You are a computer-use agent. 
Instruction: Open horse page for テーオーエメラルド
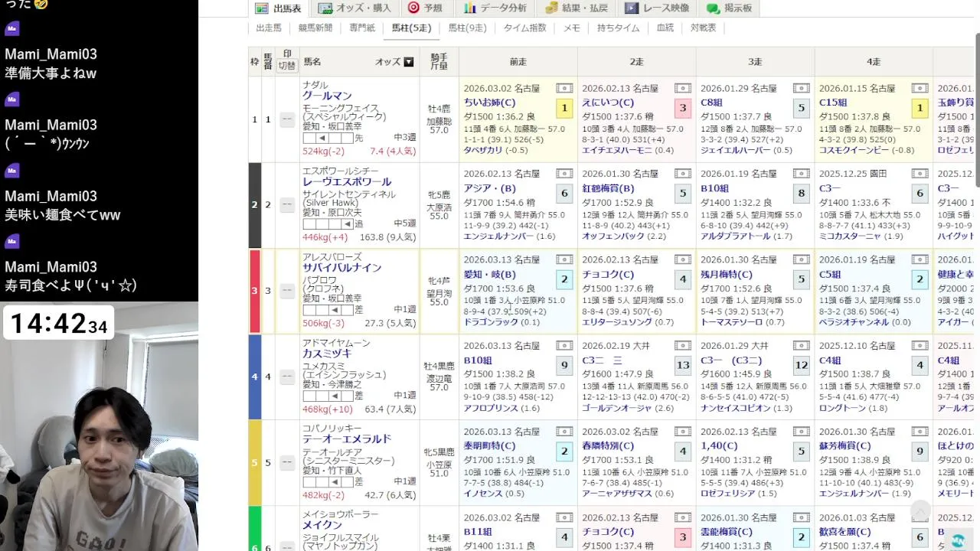(x=347, y=439)
